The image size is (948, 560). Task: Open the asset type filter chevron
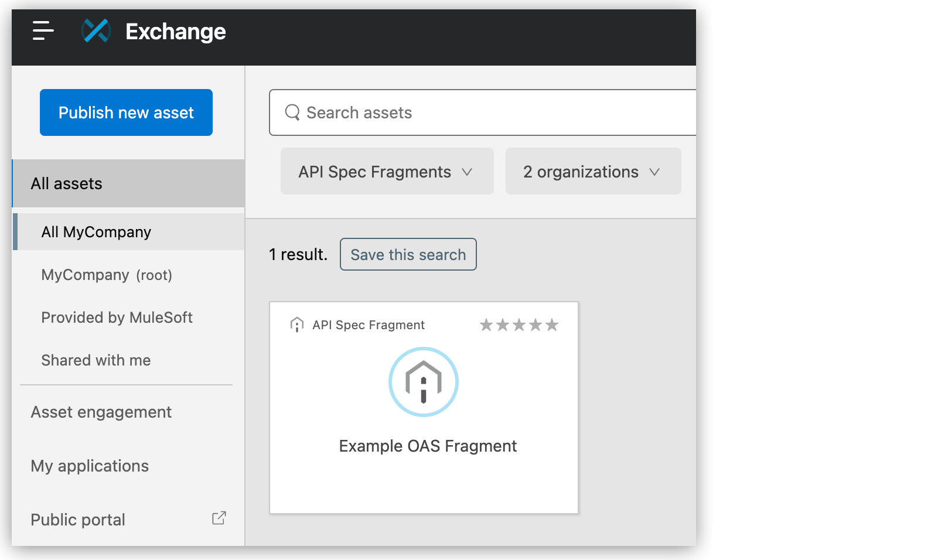tap(467, 172)
